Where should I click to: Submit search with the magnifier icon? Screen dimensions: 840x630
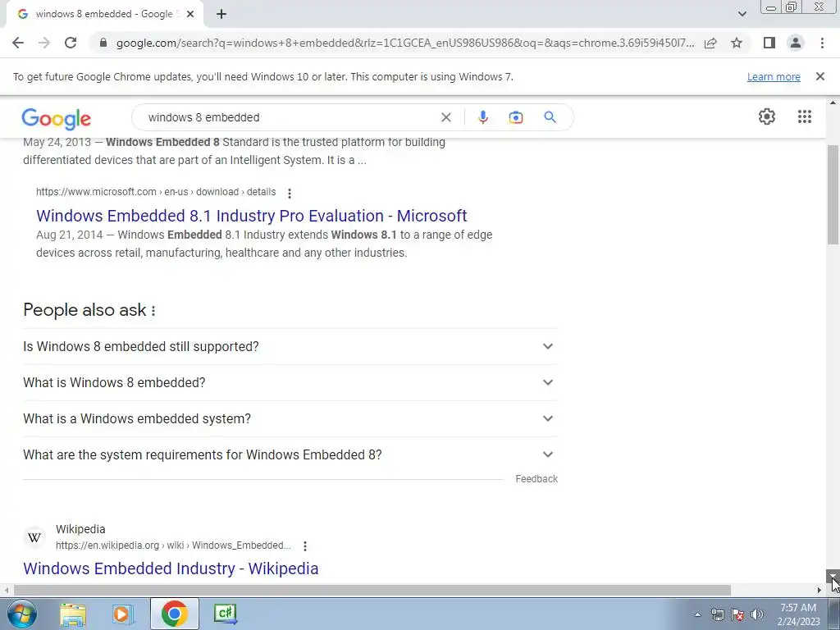550,117
